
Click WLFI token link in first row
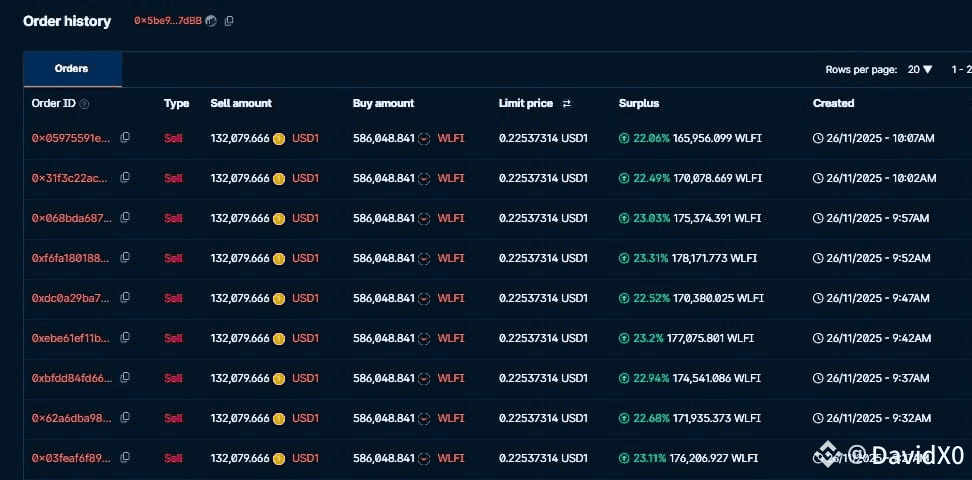[451, 138]
